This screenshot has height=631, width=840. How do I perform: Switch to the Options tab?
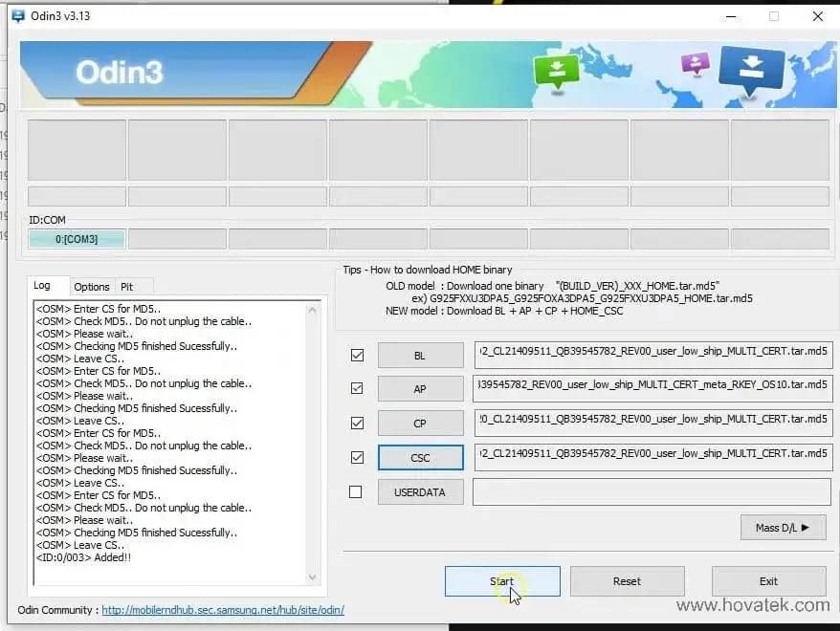click(92, 286)
